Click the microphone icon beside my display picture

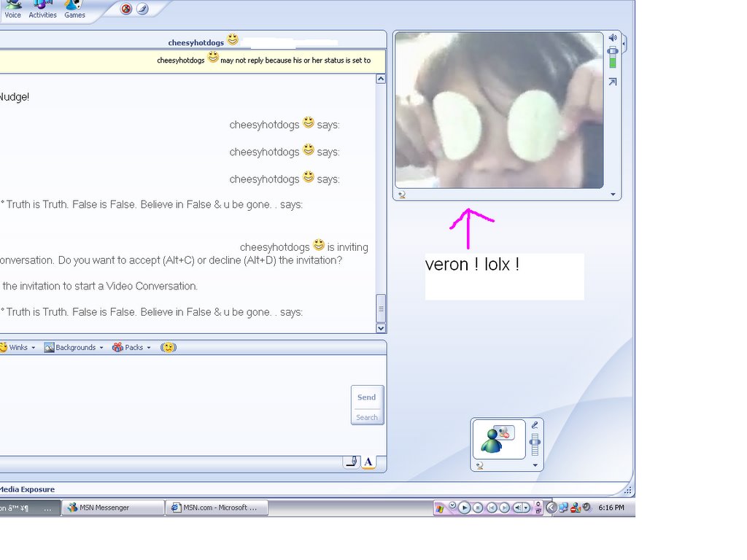coord(535,425)
